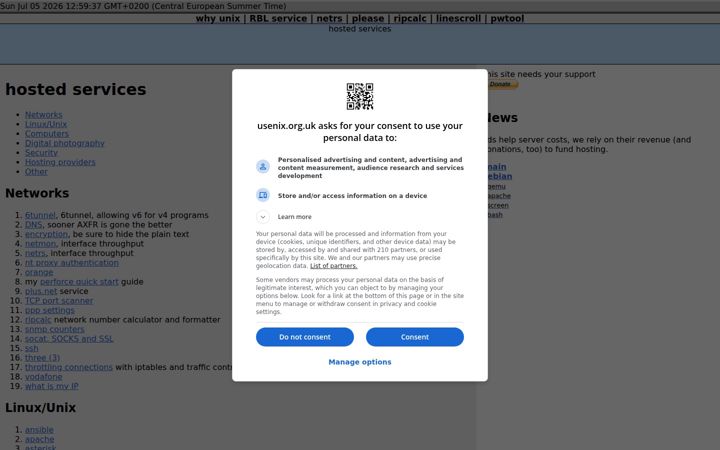The height and width of the screenshot is (450, 720).
Task: Click the date and time text at top
Action: point(143,6)
